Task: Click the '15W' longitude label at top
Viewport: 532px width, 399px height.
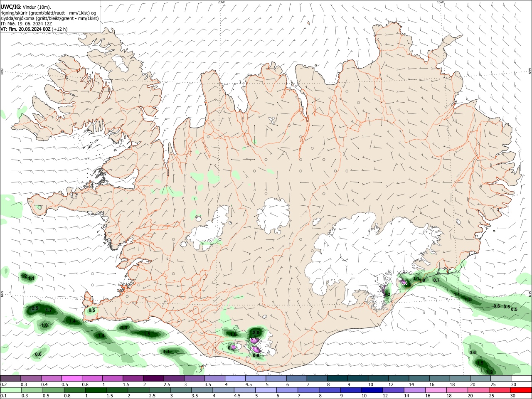Action: point(441,2)
